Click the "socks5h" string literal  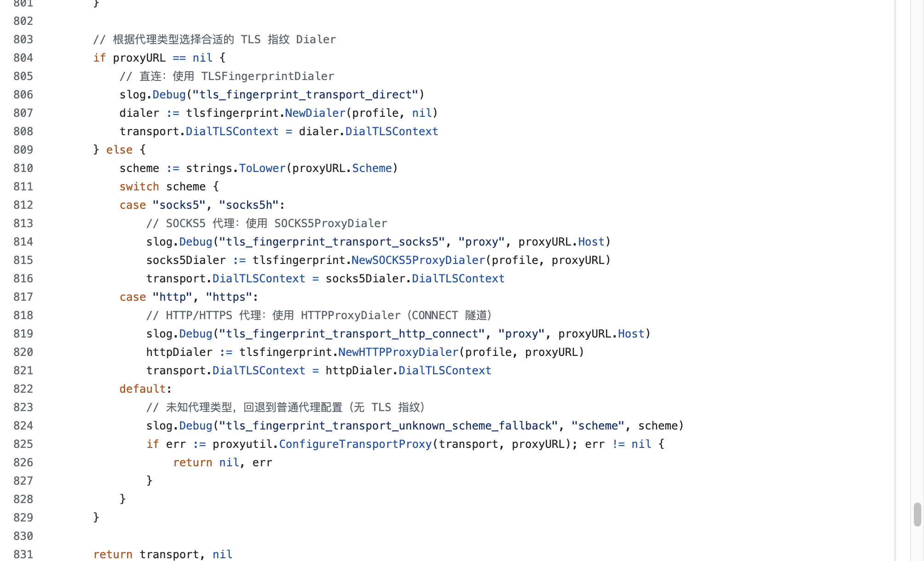point(249,205)
